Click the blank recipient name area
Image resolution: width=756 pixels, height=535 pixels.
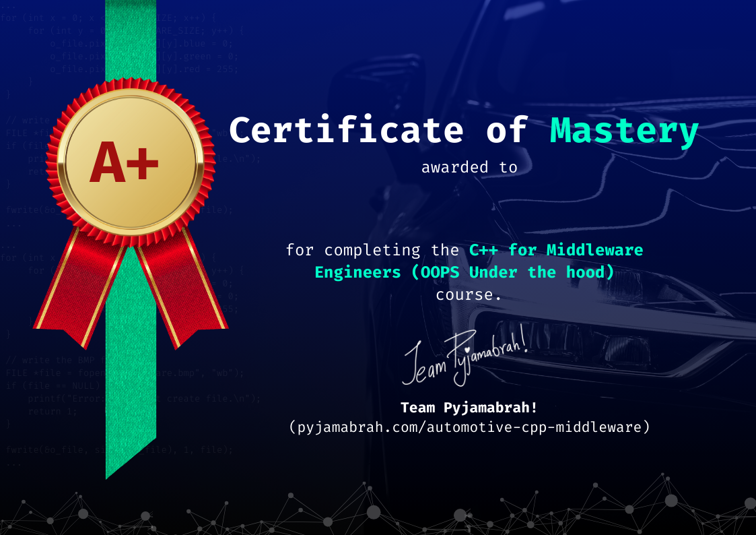pyautogui.click(x=469, y=209)
